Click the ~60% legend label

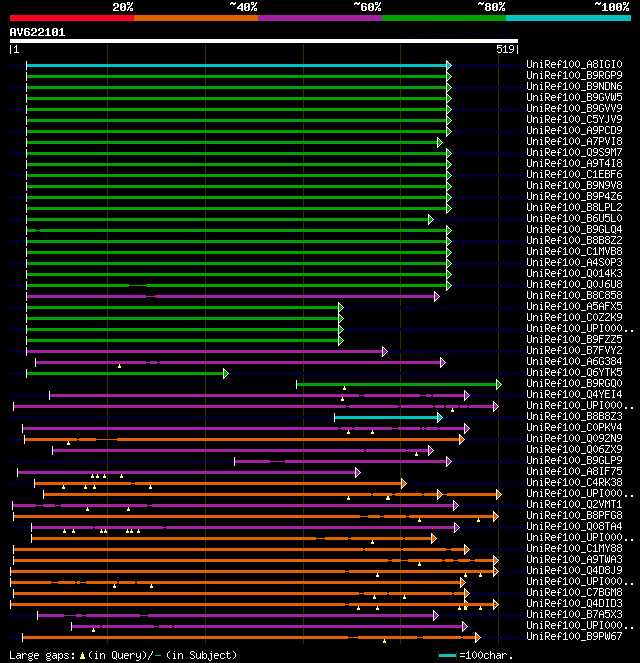(367, 7)
